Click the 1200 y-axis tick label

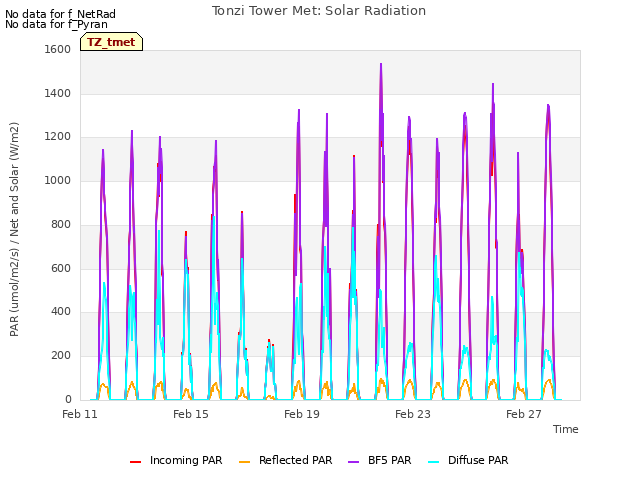coord(58,137)
